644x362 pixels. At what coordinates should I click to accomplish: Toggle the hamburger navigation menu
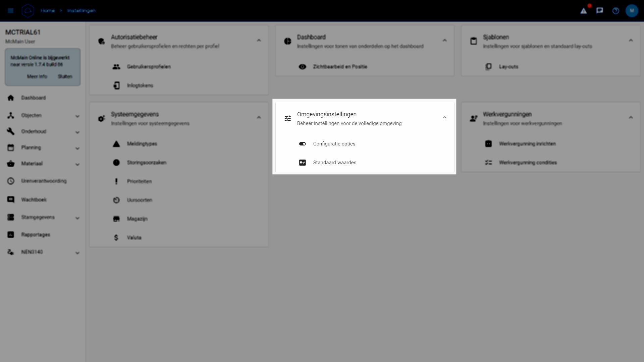[11, 11]
